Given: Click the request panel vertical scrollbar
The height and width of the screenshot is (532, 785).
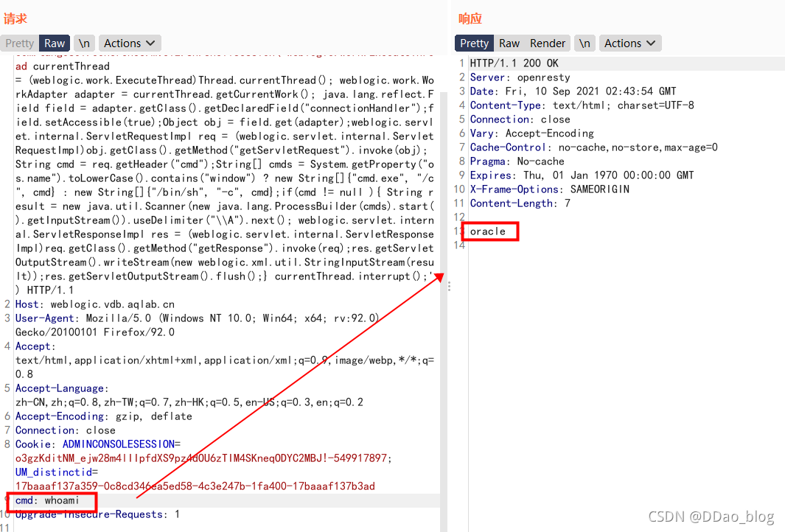Looking at the screenshot, I should tap(444, 310).
